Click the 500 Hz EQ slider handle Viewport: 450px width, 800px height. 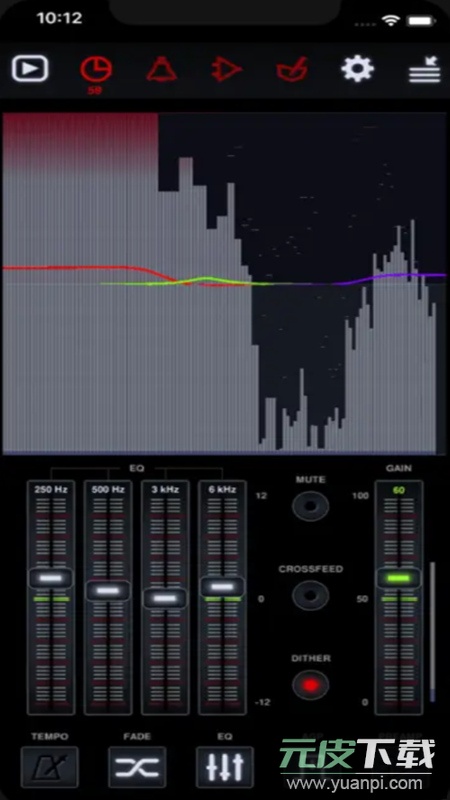tap(108, 591)
